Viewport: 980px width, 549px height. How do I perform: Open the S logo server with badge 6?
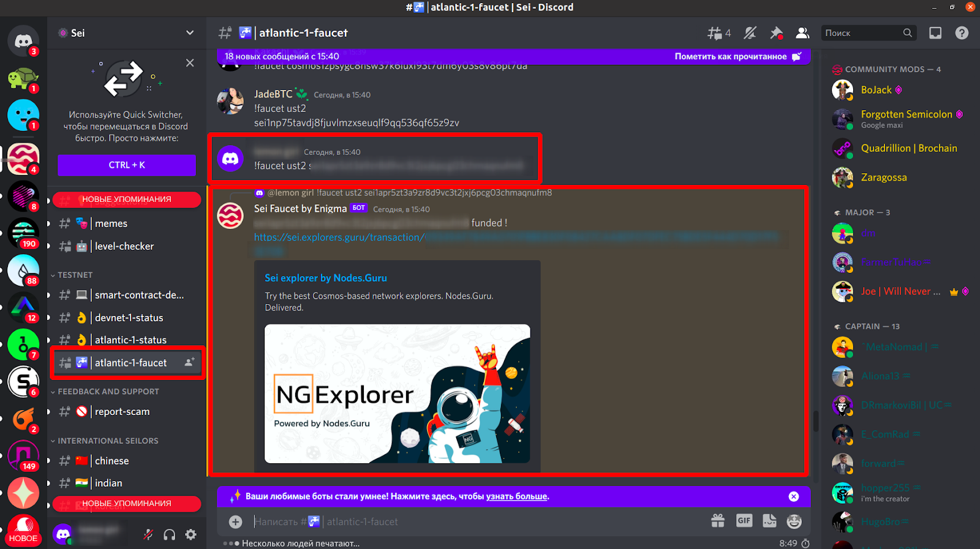pos(23,382)
